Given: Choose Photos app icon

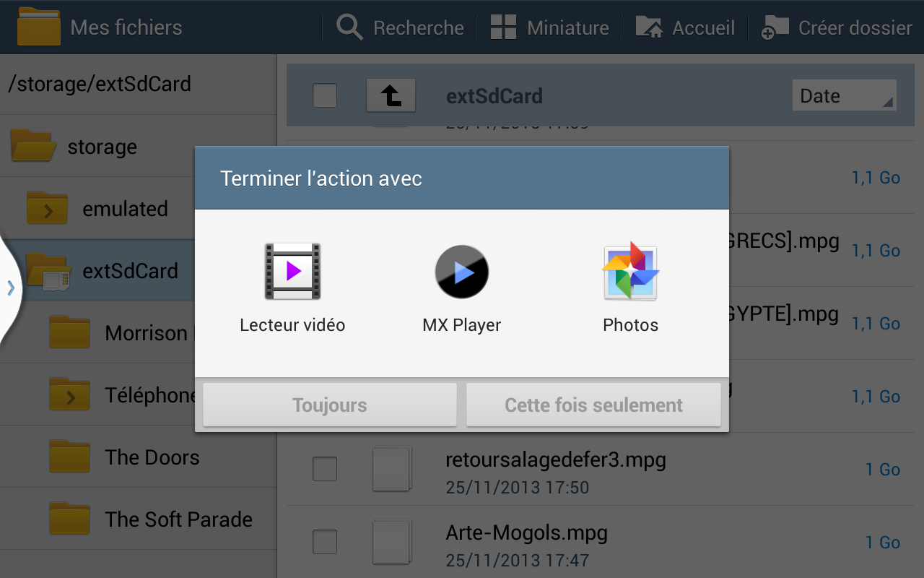Looking at the screenshot, I should [630, 271].
